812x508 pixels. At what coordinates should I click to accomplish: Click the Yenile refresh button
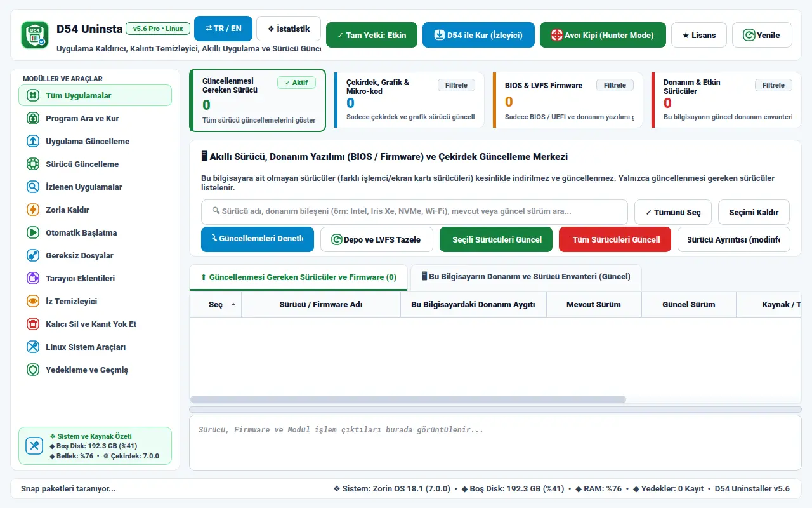point(762,35)
